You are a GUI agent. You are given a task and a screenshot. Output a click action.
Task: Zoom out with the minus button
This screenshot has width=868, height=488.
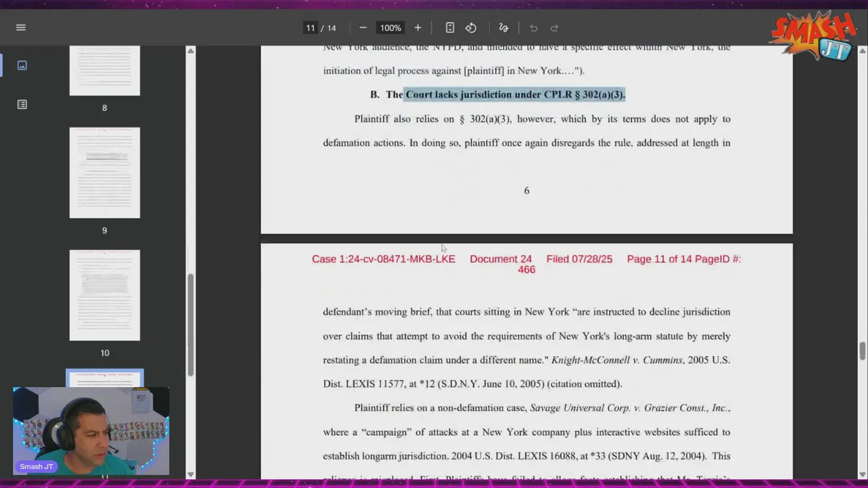(363, 28)
